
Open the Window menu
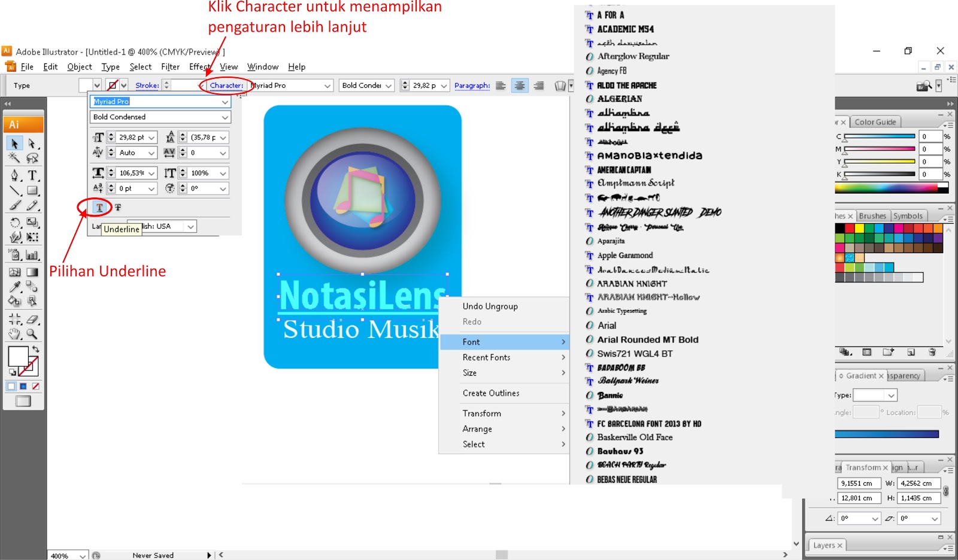[263, 67]
